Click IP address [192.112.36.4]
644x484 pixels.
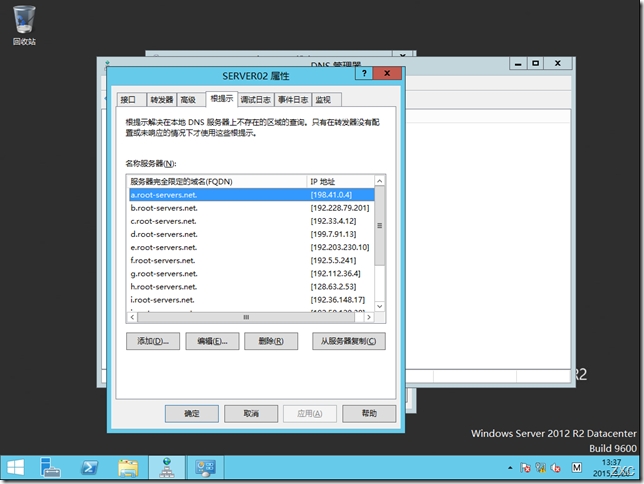[335, 274]
